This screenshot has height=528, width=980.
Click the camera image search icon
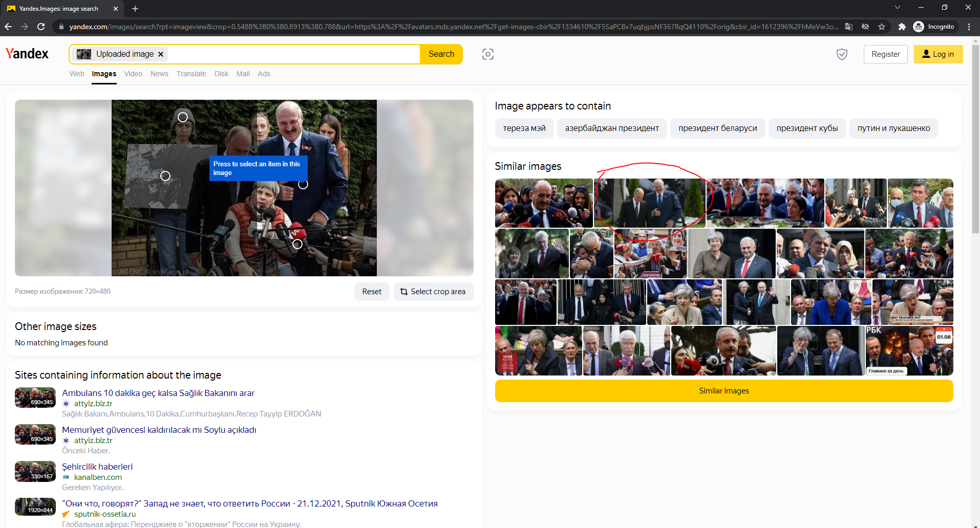[x=487, y=54]
